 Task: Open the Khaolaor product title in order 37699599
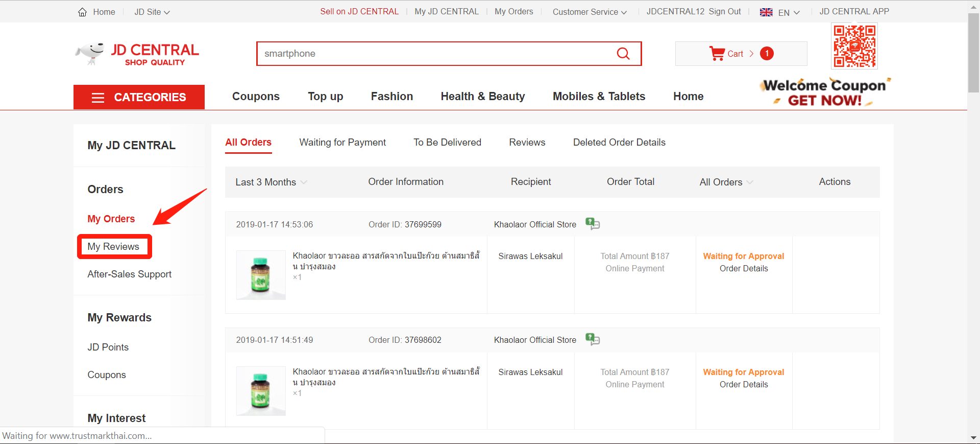(x=386, y=261)
